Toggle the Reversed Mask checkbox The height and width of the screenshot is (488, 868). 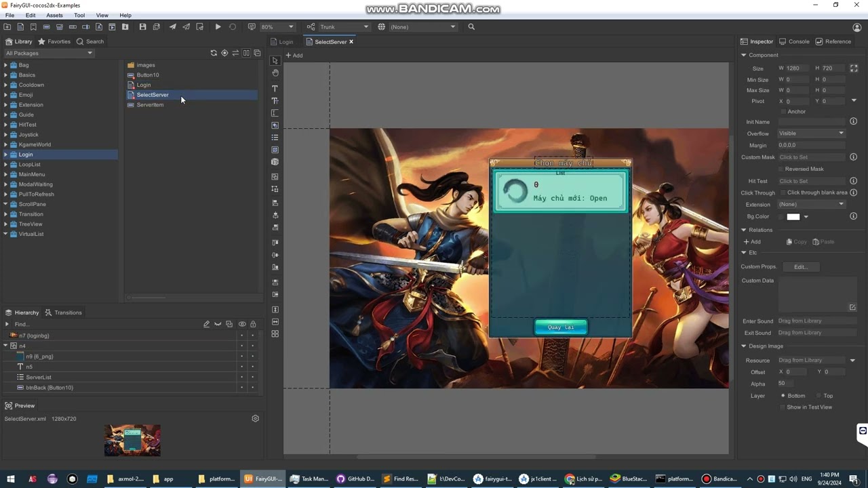pos(781,169)
